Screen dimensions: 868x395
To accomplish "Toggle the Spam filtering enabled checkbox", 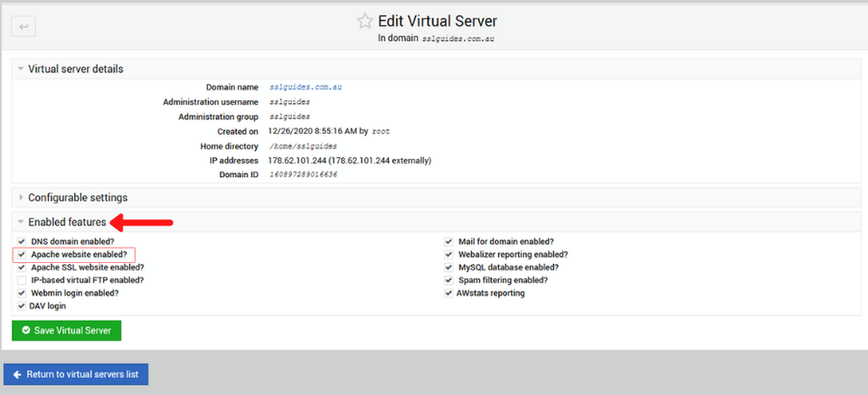I will click(x=448, y=280).
